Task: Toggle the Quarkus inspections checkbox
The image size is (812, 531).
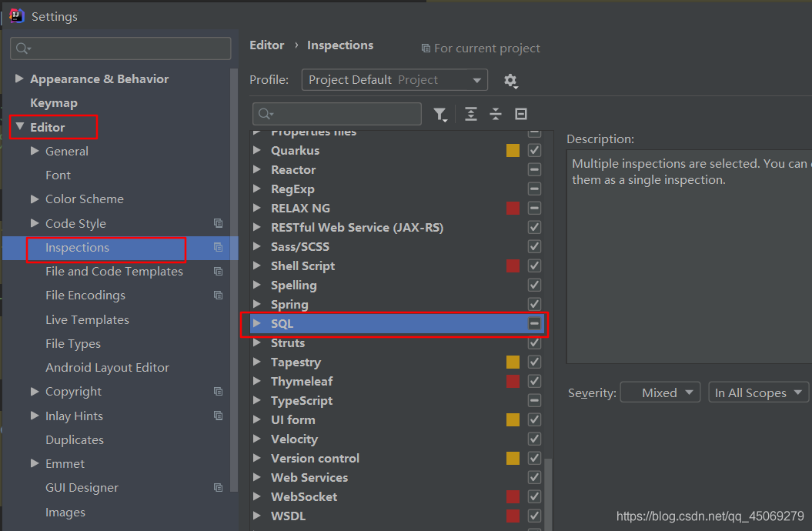Action: pos(534,151)
